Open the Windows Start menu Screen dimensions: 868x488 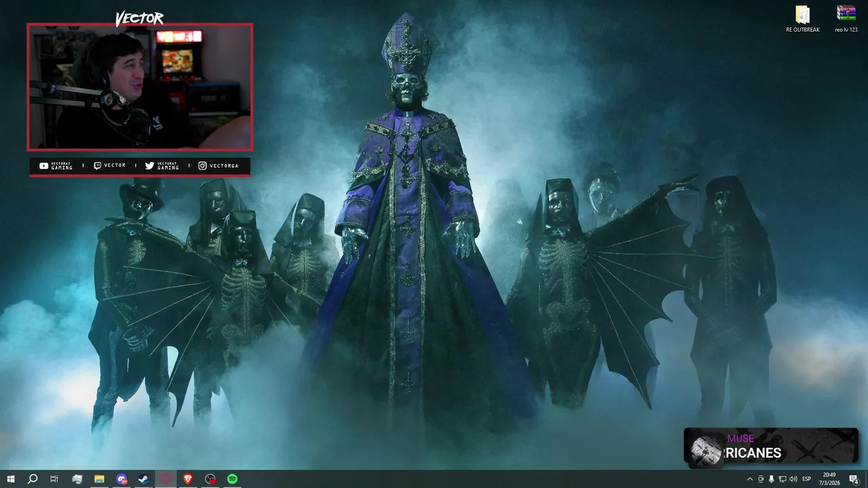pos(10,479)
